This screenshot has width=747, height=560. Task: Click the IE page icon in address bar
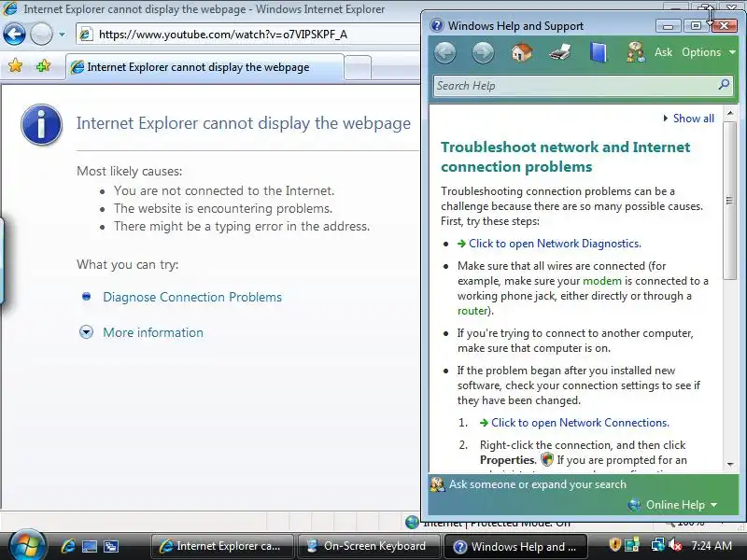pyautogui.click(x=86, y=35)
